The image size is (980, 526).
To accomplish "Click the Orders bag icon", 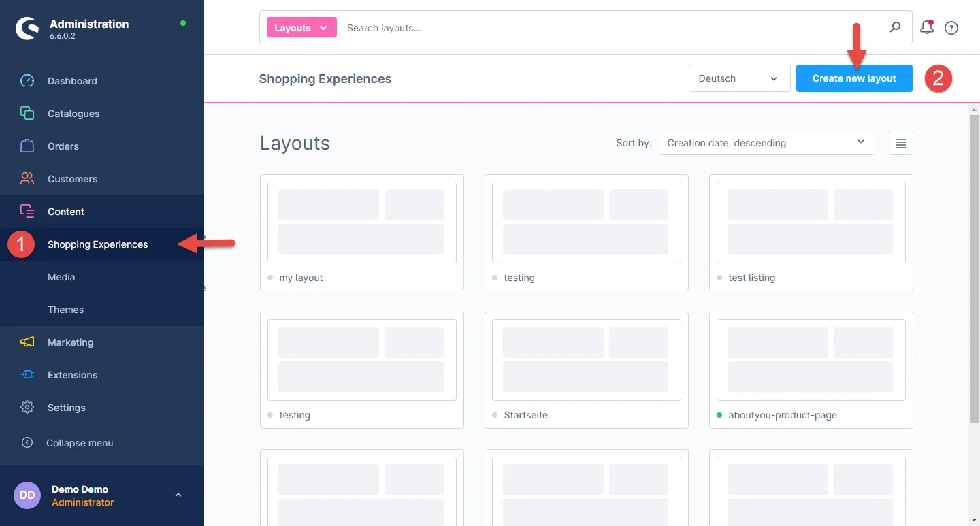I will 27,146.
